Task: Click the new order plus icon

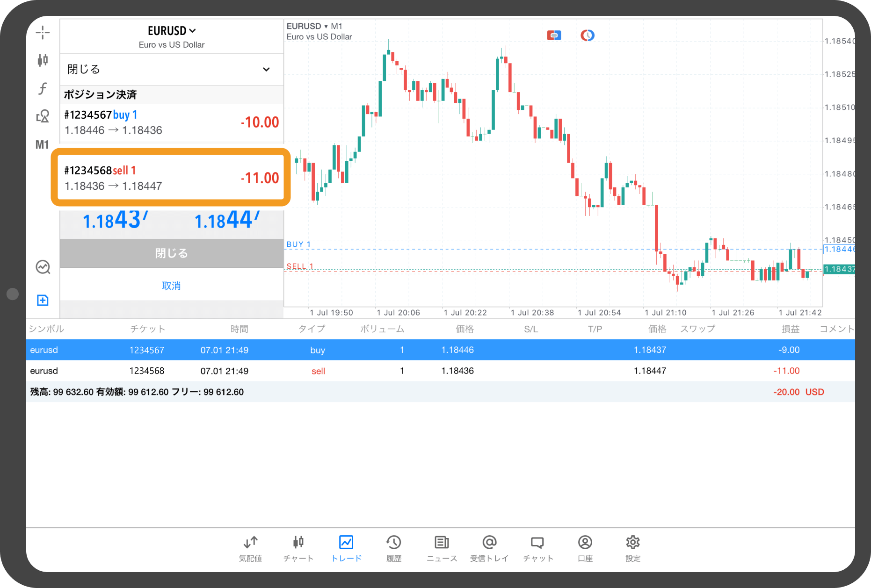Action: [x=43, y=300]
